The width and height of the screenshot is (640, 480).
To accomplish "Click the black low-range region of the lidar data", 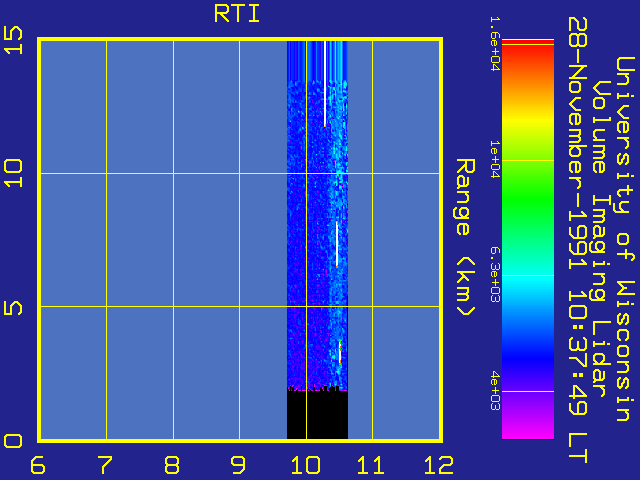I will [317, 415].
